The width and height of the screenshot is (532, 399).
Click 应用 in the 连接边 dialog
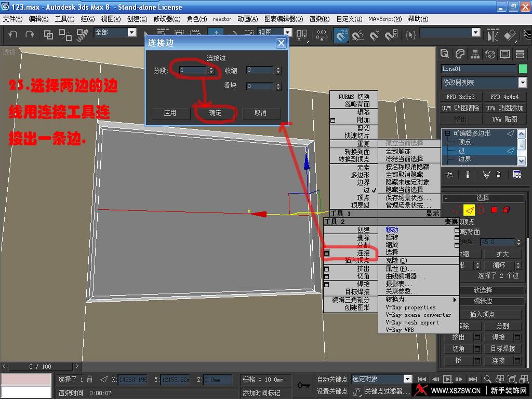pos(170,113)
